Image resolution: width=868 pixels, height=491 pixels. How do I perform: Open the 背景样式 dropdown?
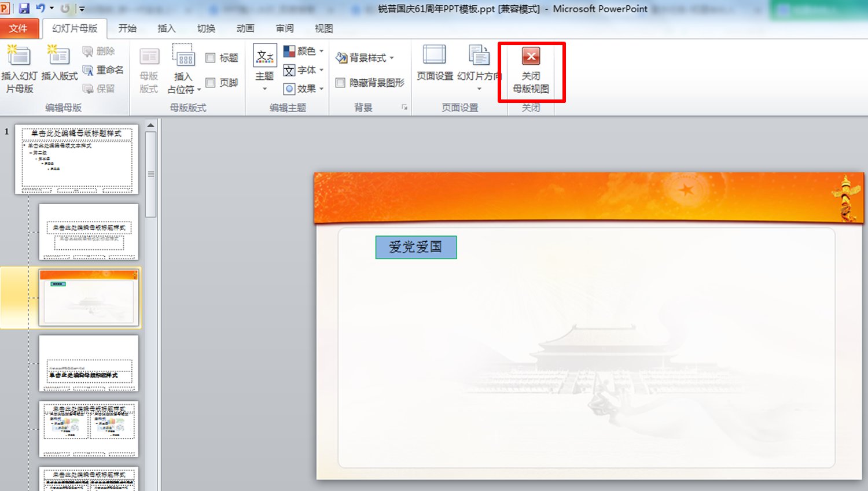tap(365, 57)
